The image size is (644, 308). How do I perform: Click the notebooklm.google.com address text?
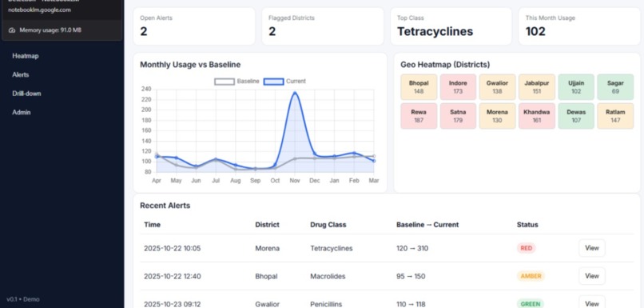[x=39, y=10]
